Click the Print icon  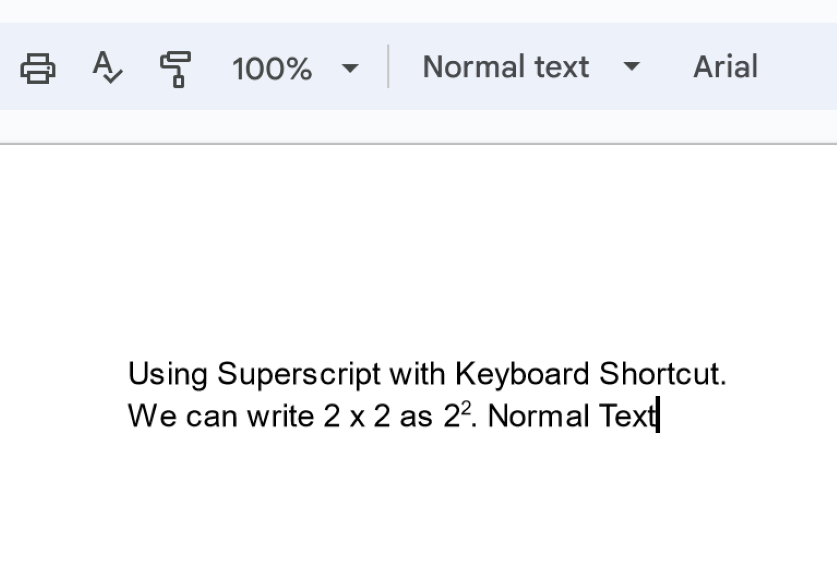(x=38, y=68)
